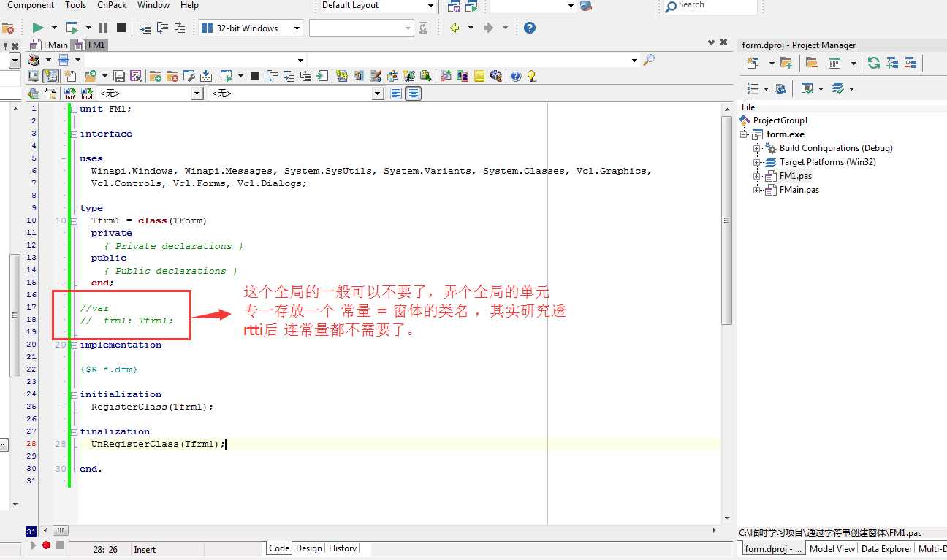Viewport: 947px width, 560px height.
Task: Collapse the form.exe project node
Action: coord(744,134)
